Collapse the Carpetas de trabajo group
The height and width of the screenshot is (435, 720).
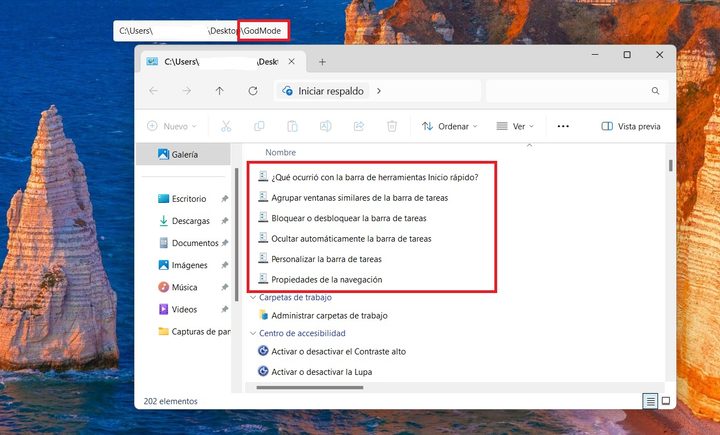[x=253, y=298]
